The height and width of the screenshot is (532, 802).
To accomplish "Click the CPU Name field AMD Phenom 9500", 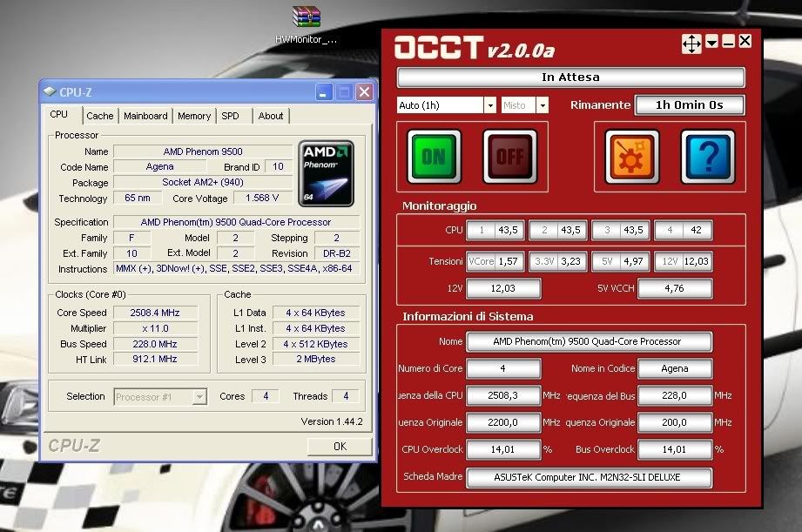I will tap(203, 152).
